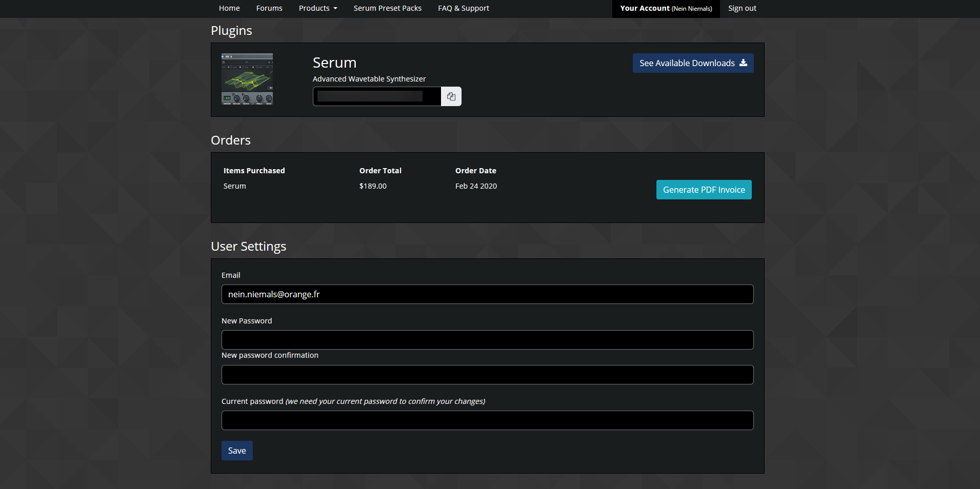Focus the Current password field
Screen dimensions: 980x489
pos(488,420)
